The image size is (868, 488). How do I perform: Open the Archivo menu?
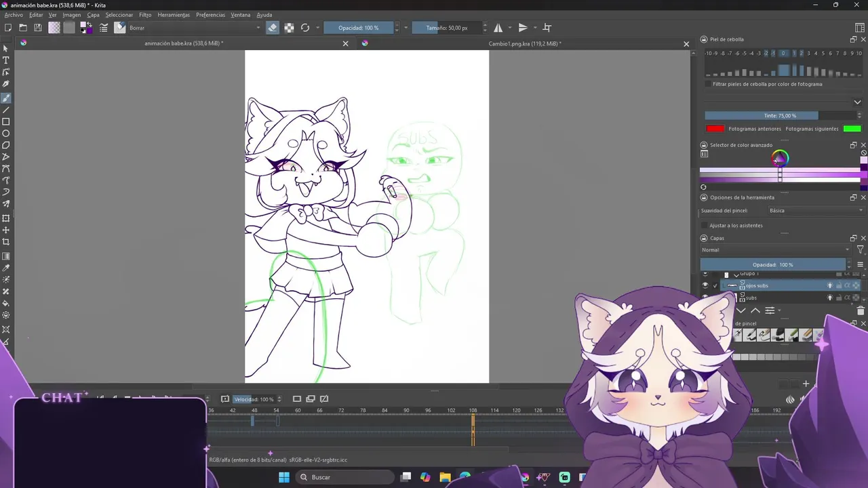click(14, 15)
